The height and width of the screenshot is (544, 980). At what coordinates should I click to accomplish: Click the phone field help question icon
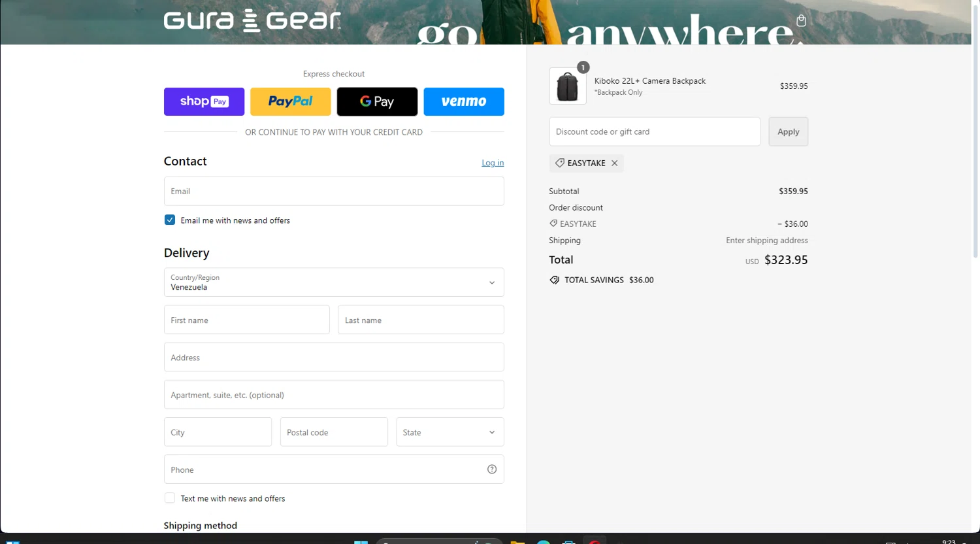(492, 469)
